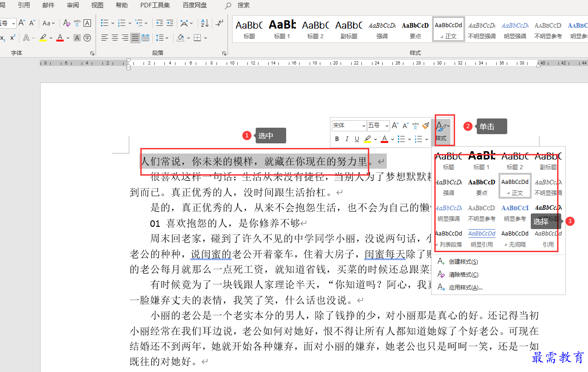Open the 帮助 tab
The image size is (588, 372).
122,5
